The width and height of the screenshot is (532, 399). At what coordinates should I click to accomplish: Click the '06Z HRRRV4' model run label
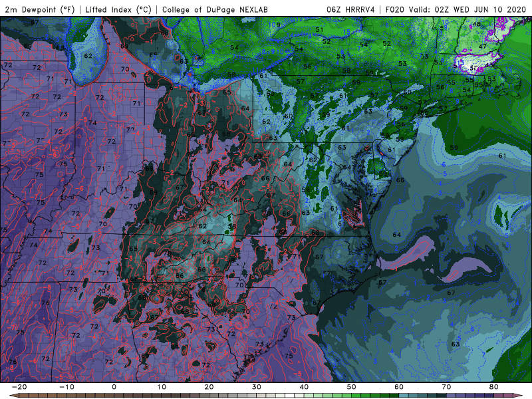350,9
